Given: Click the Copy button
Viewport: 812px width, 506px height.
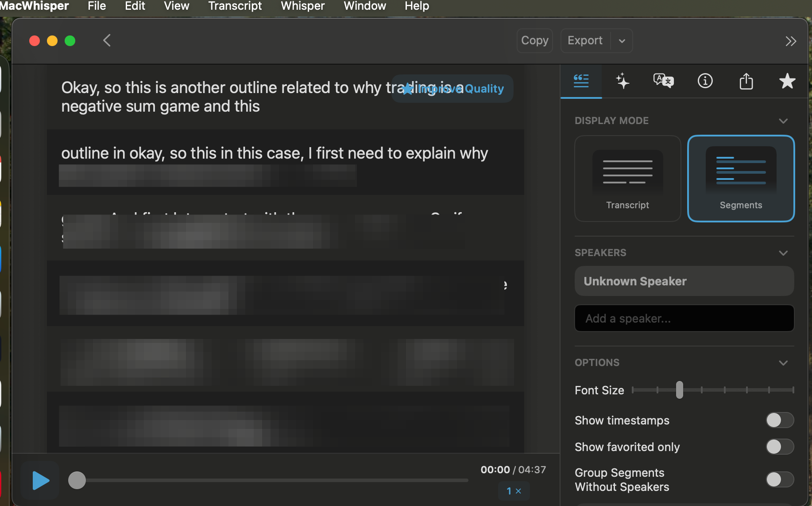Looking at the screenshot, I should 534,40.
